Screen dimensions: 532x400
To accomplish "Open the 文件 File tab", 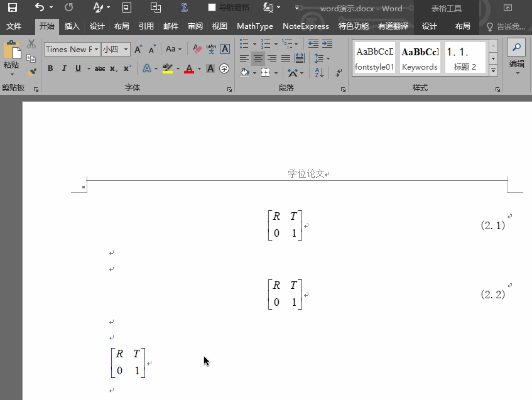I will (x=14, y=26).
